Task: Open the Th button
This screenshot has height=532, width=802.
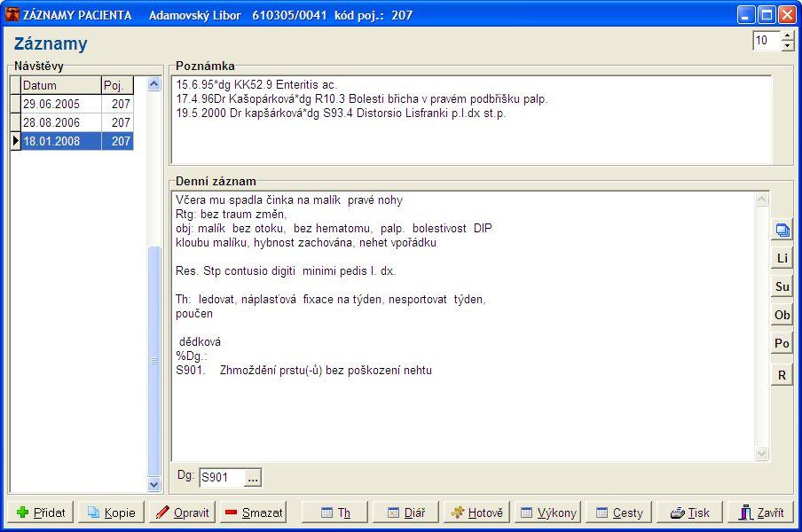Action: 334,512
